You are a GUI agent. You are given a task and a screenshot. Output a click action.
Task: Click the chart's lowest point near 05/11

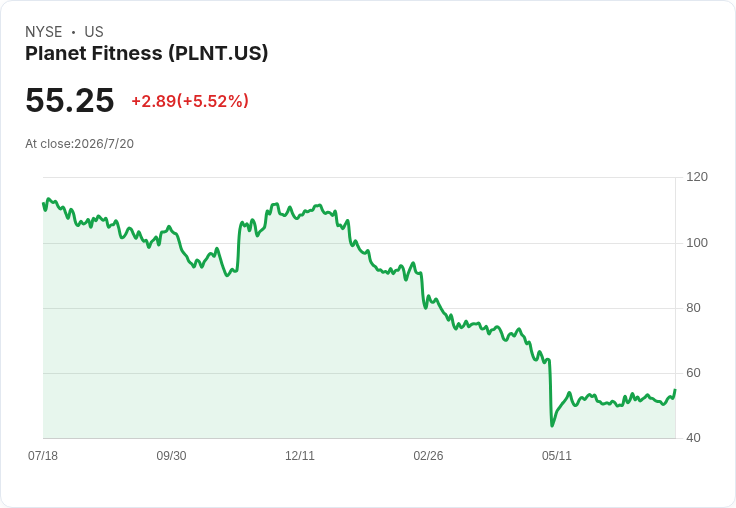552,425
